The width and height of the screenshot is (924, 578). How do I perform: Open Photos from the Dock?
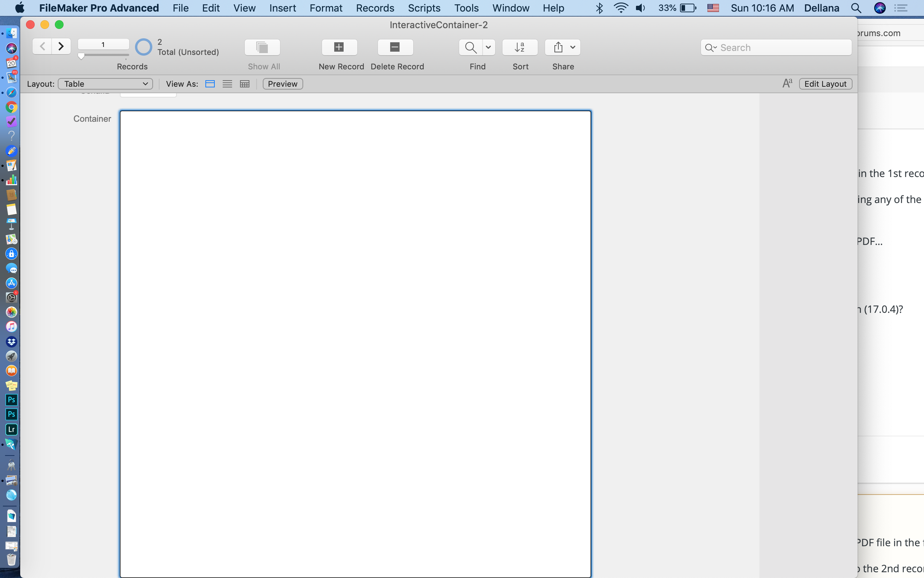click(x=12, y=312)
